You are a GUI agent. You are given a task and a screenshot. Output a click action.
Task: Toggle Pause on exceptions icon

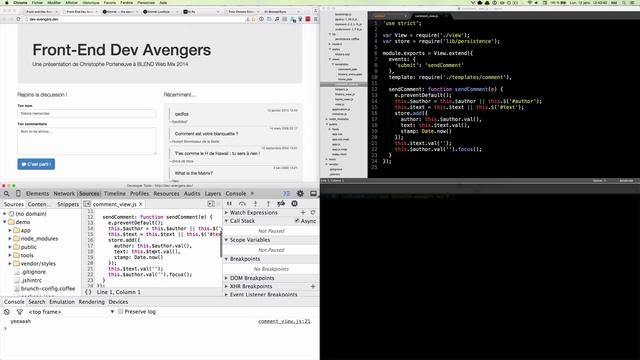point(294,204)
